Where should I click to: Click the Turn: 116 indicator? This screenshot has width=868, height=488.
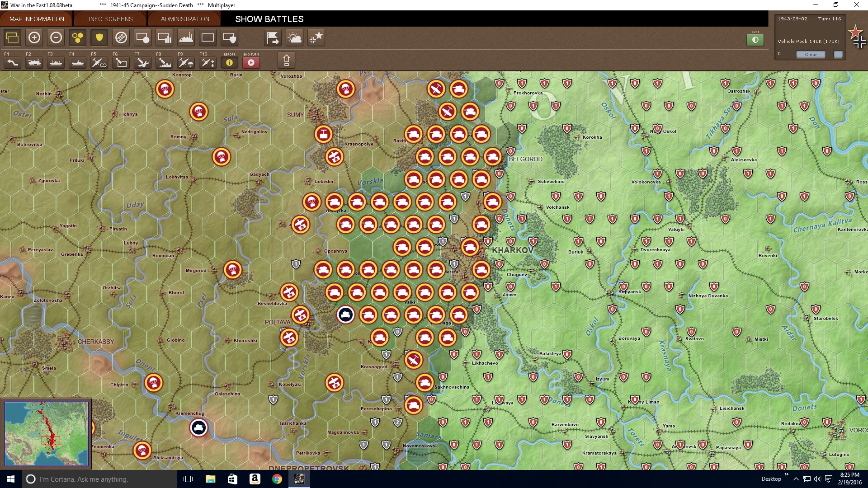tap(830, 19)
